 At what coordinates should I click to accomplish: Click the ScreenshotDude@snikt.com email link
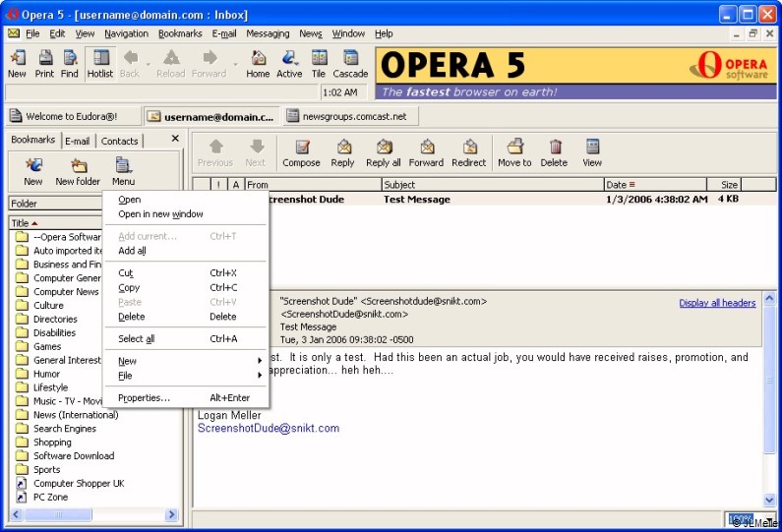pyautogui.click(x=269, y=429)
